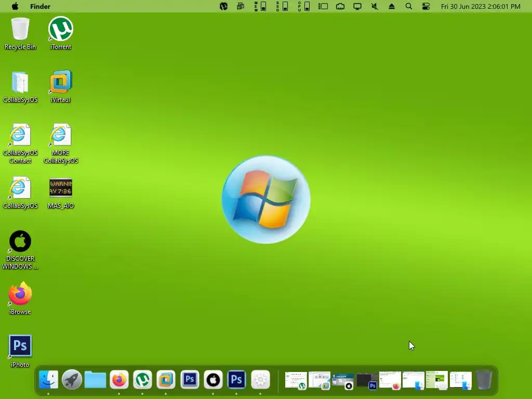
Task: Open the iVirtaul desktop shortcut
Action: pos(60,87)
